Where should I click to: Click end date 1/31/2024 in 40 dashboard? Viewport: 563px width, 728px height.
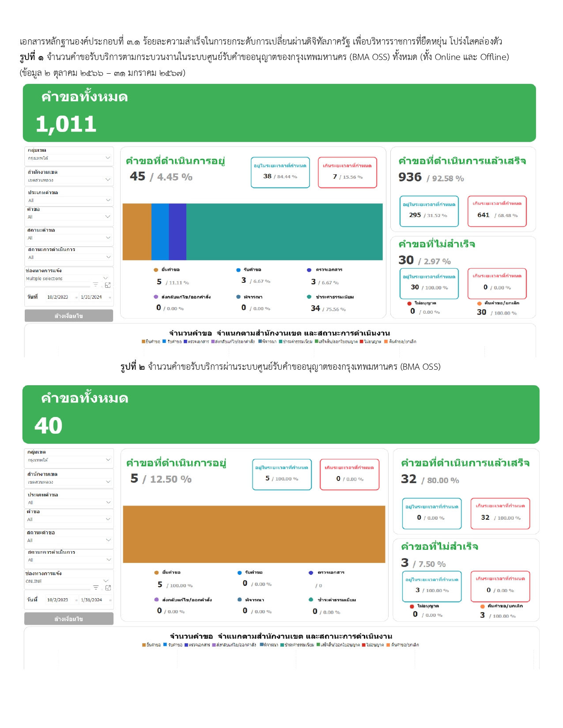91,600
